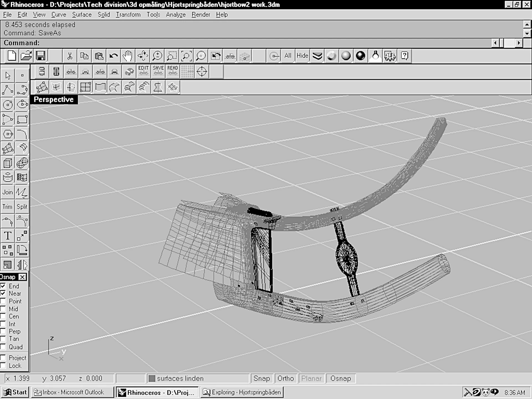This screenshot has width=532, height=399.
Task: Click the spotlight icon
Action: 375,56
